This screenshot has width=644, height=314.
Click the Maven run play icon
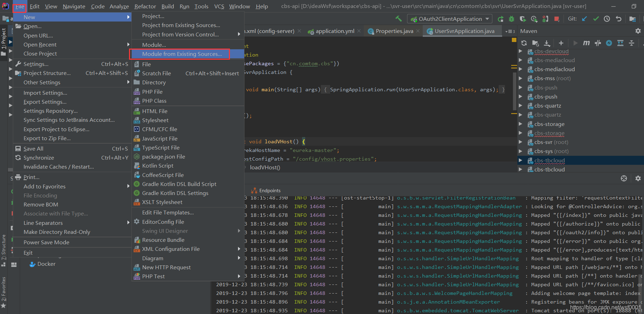tap(575, 43)
